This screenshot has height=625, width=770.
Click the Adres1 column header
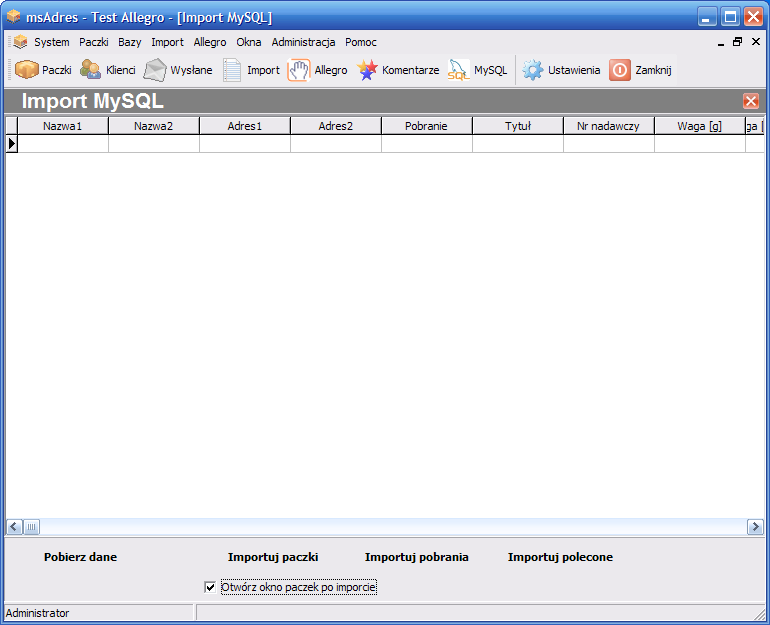pos(245,126)
